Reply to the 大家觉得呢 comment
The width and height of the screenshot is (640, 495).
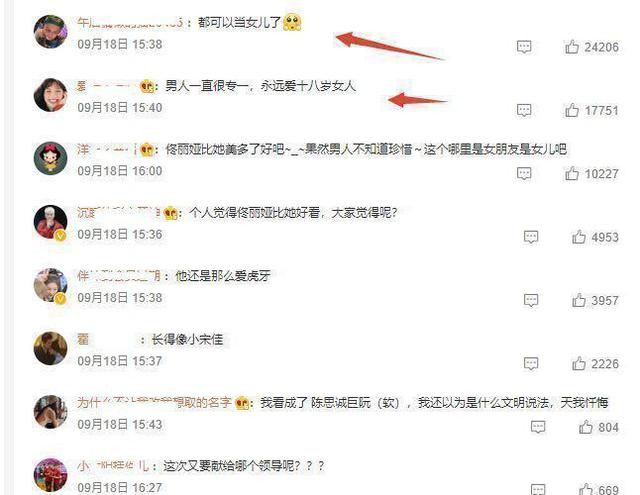pos(531,237)
